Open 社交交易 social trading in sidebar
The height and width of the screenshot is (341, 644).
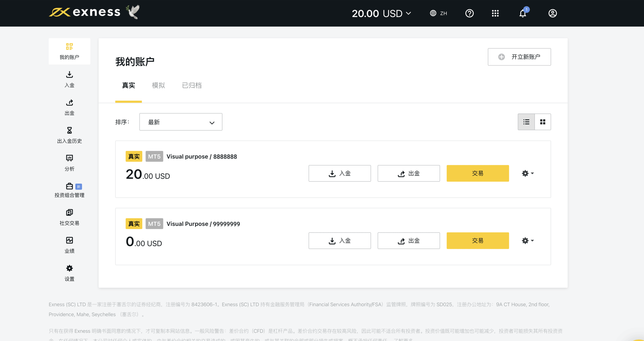point(70,217)
